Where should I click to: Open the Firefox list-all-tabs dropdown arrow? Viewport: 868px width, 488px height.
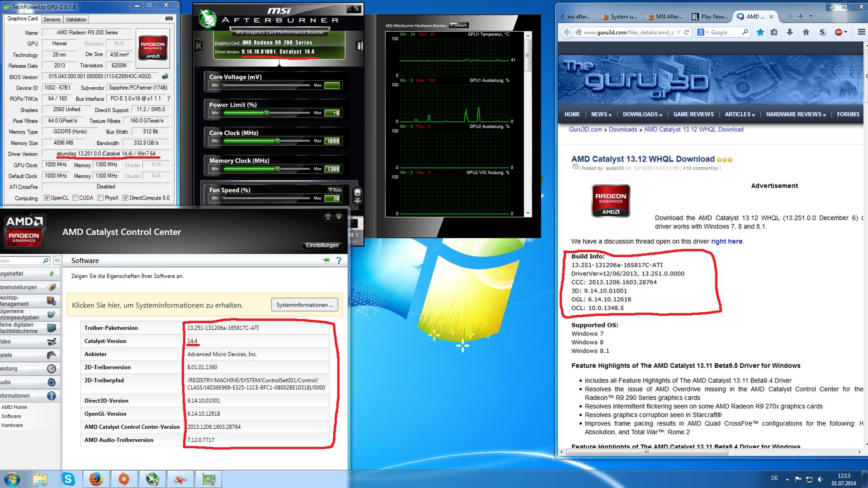click(811, 16)
